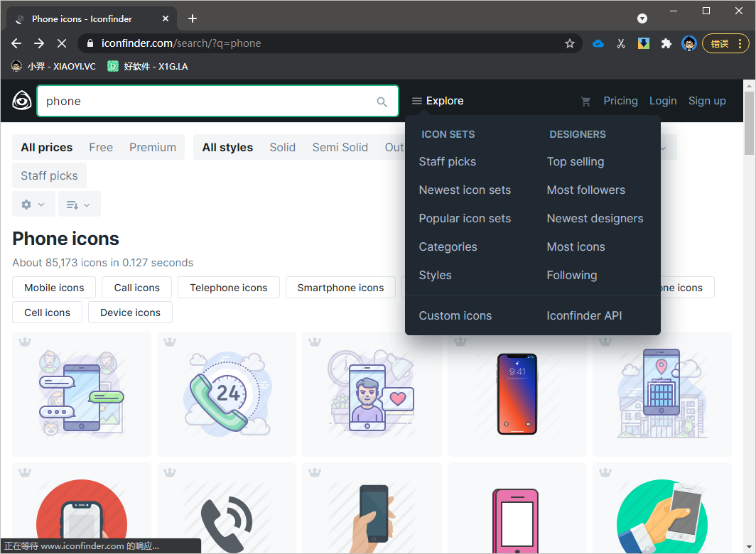
Task: Open the shopping cart icon
Action: [x=585, y=102]
